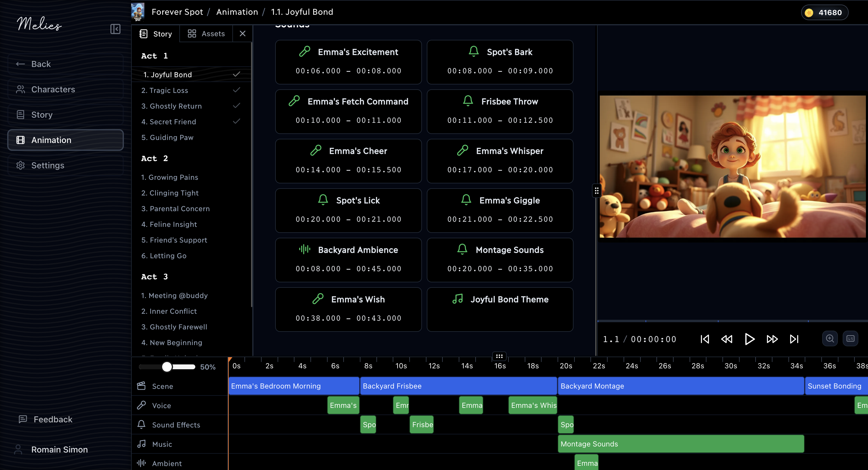Click the Melies logo
868x470 pixels.
pos(39,24)
